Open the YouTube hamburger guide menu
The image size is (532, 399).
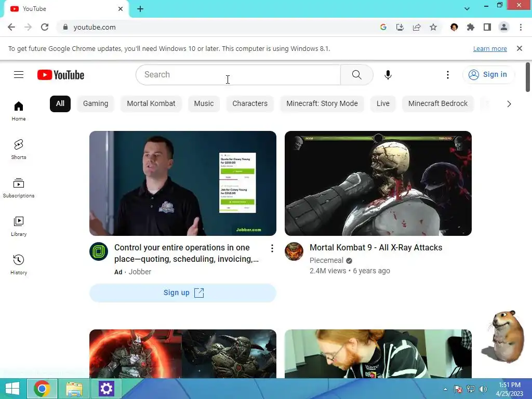click(x=19, y=75)
